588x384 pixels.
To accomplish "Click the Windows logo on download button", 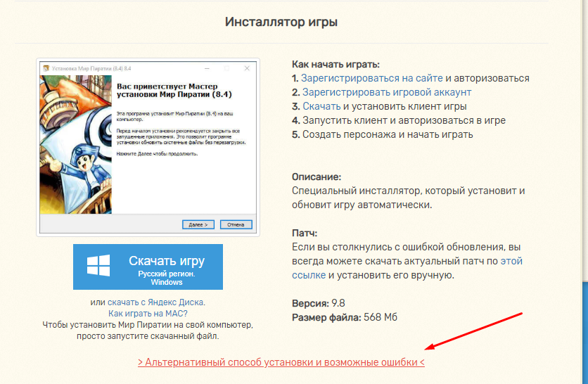I will coord(98,266).
